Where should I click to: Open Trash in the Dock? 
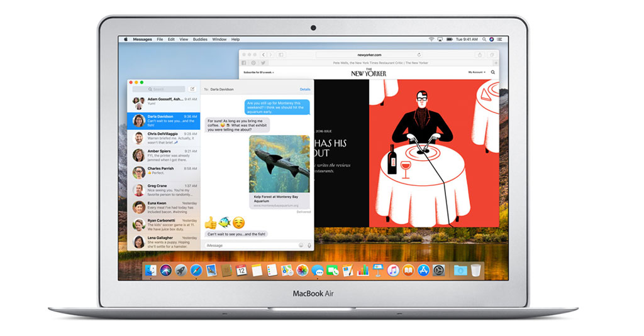[x=475, y=270]
